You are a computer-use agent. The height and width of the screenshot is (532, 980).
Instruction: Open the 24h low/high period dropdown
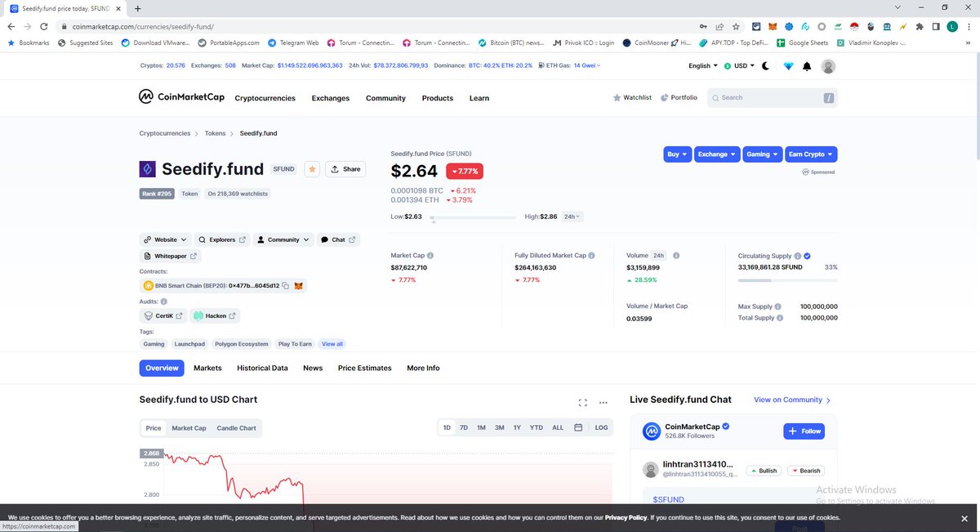coord(572,217)
